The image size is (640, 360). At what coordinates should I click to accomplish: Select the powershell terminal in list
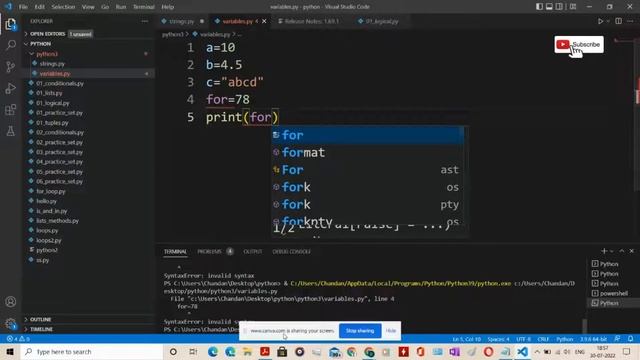[x=613, y=293]
